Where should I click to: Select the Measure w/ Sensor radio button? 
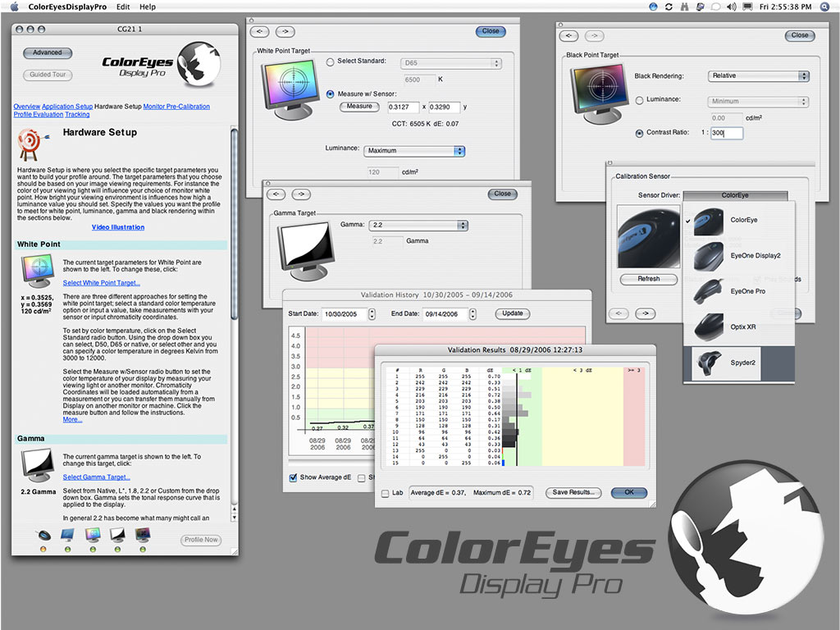tap(330, 94)
